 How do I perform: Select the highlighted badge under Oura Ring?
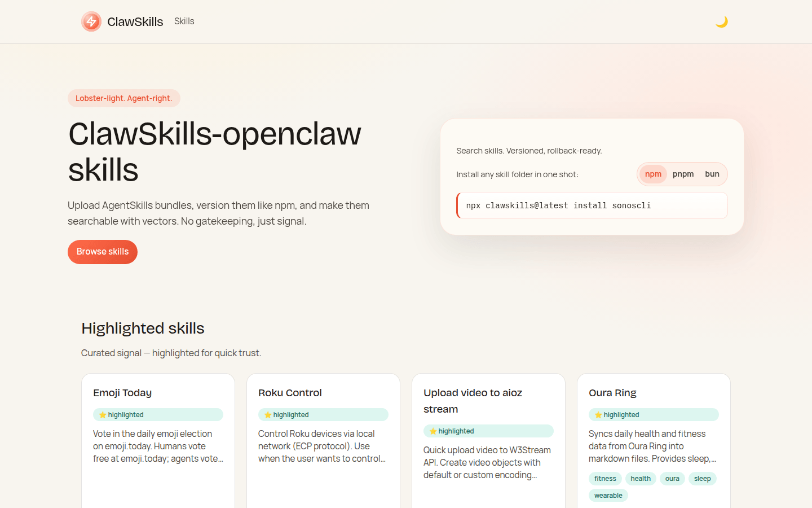(x=654, y=414)
